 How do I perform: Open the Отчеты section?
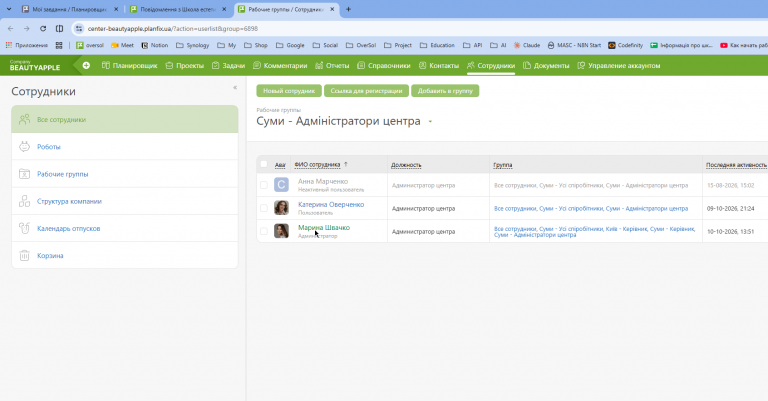pos(332,66)
